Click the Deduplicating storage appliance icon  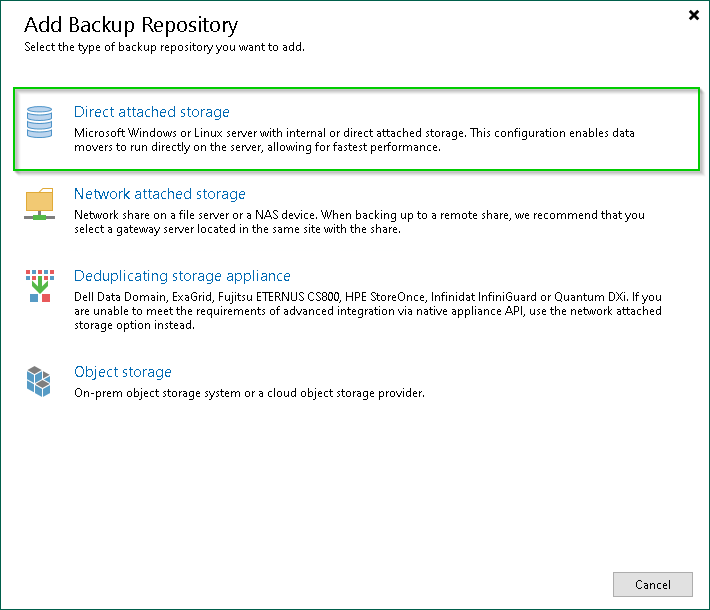(x=40, y=285)
